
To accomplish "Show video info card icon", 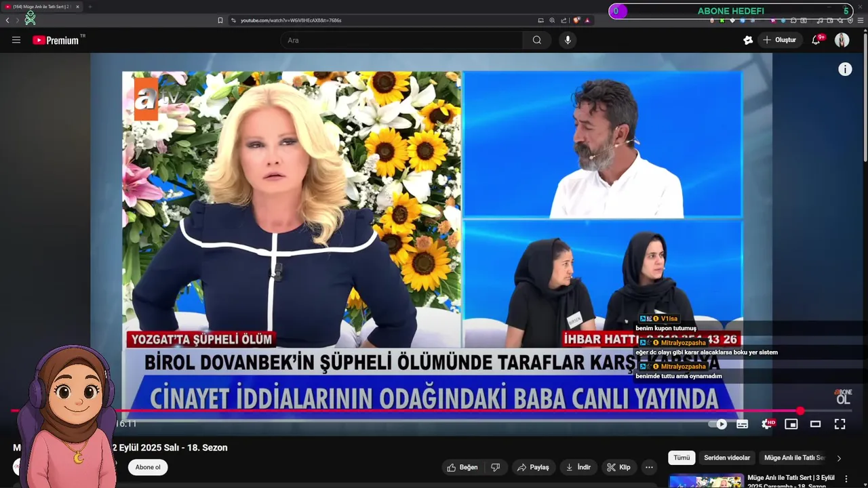I will pos(845,69).
